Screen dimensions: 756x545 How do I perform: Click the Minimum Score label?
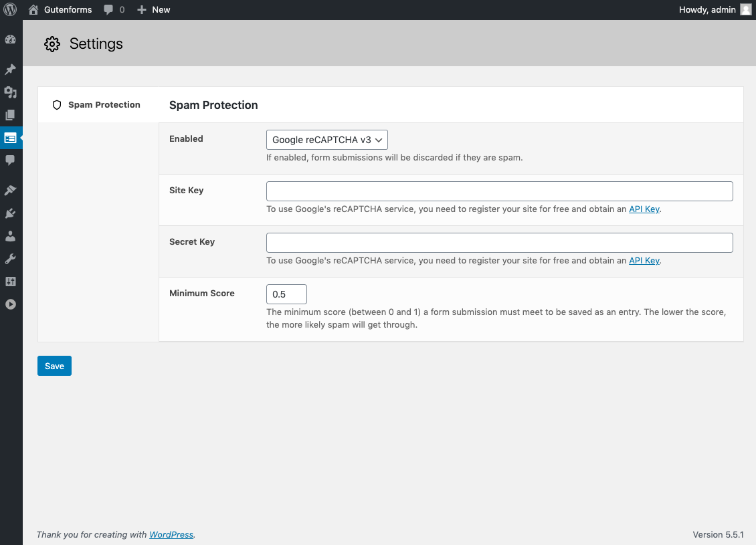202,293
